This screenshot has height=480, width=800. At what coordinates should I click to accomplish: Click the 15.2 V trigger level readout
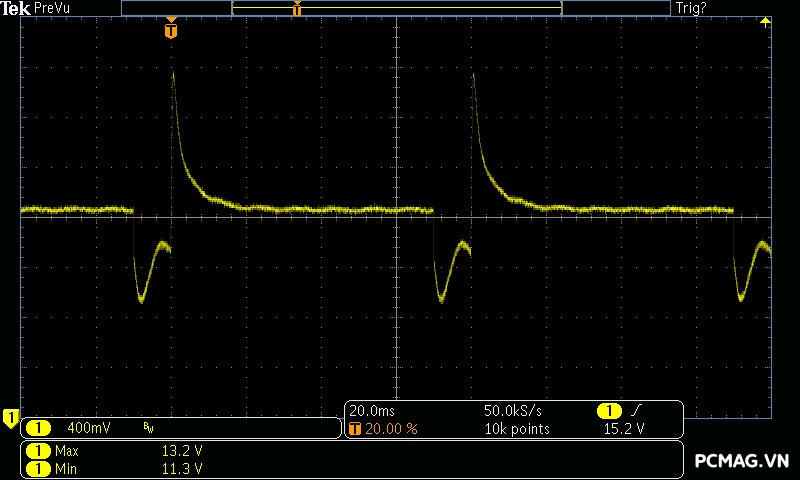[x=624, y=429]
